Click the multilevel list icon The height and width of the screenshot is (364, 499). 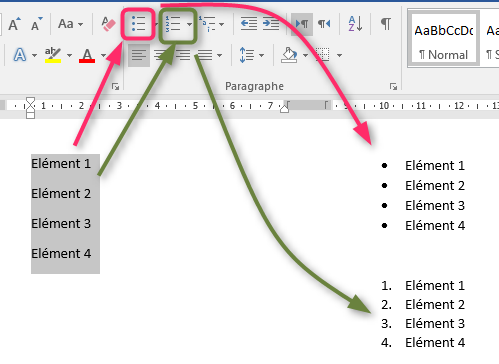click(x=208, y=24)
